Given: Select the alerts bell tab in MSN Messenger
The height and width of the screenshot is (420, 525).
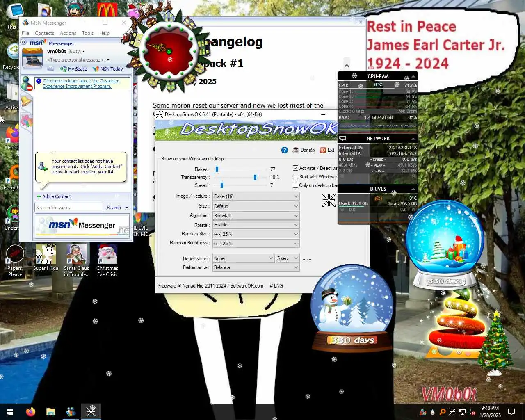Looking at the screenshot, I should (x=26, y=100).
